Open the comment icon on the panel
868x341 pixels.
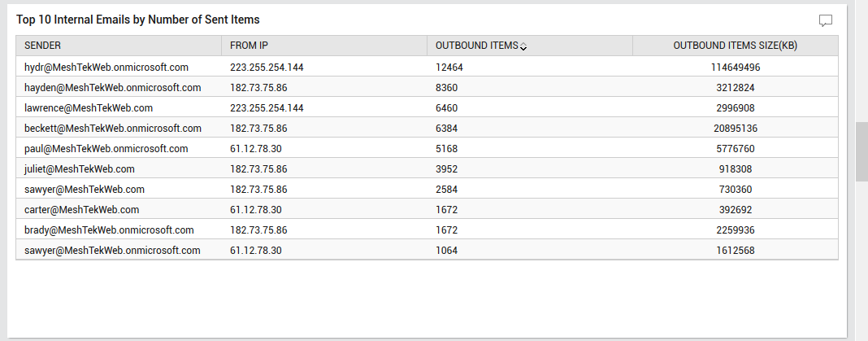(x=826, y=21)
